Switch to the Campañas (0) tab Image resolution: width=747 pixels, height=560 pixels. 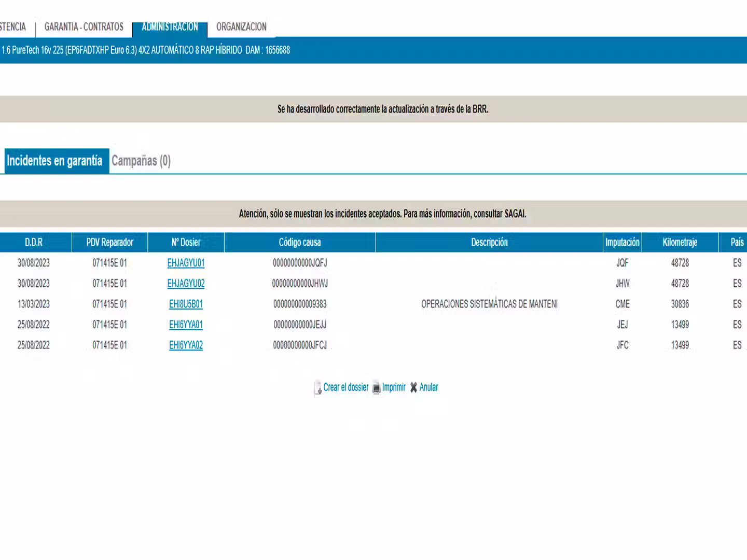pos(141,161)
